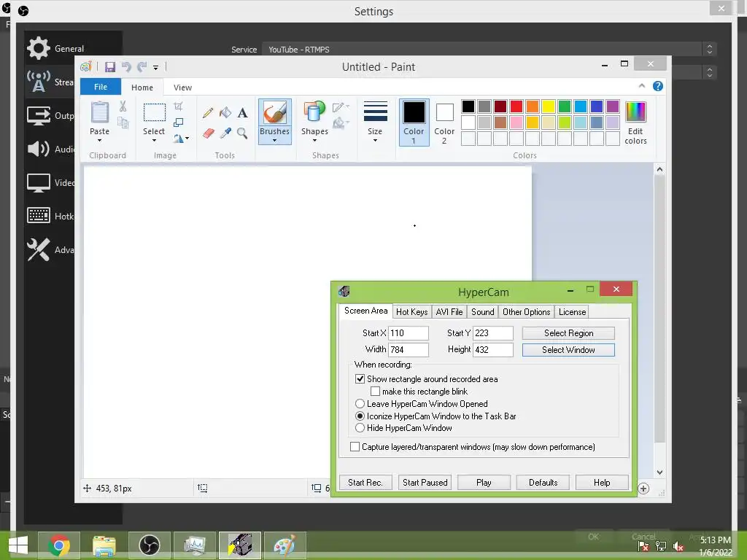
Task: Open the Service dropdown YouTube - RTMPS
Action: [489, 49]
